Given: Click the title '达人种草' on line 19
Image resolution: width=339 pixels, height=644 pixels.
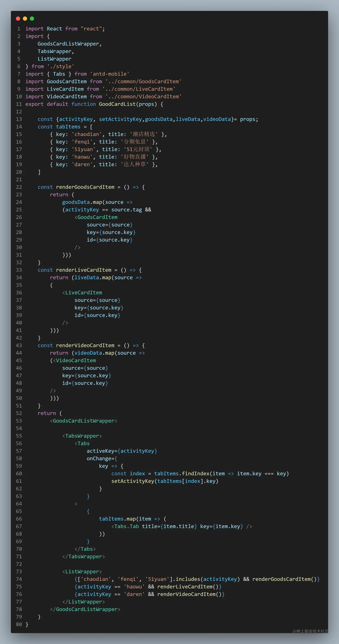Looking at the screenshot, I should tap(135, 164).
